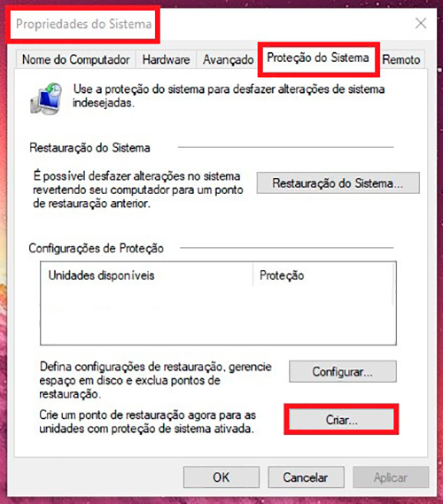Open the Restauração do Sistema... button
Image resolution: width=443 pixels, height=504 pixels.
pos(338,182)
